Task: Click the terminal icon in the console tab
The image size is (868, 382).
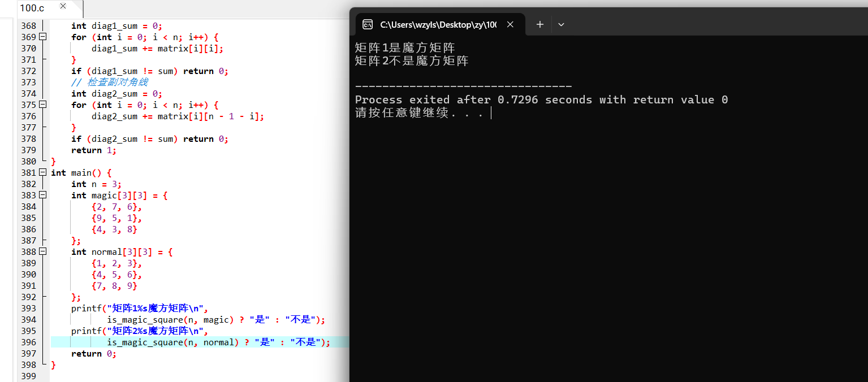Action: pyautogui.click(x=368, y=24)
